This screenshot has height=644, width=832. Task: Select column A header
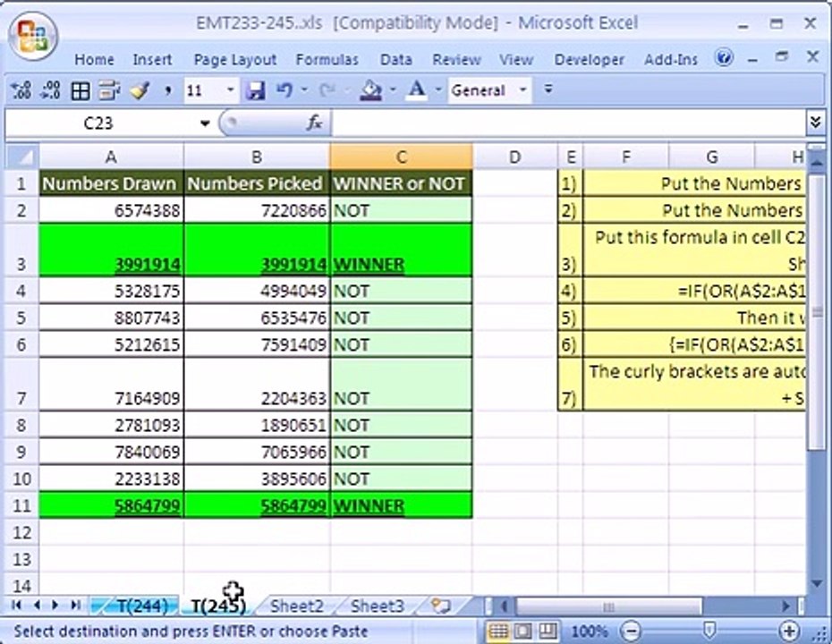coord(111,157)
